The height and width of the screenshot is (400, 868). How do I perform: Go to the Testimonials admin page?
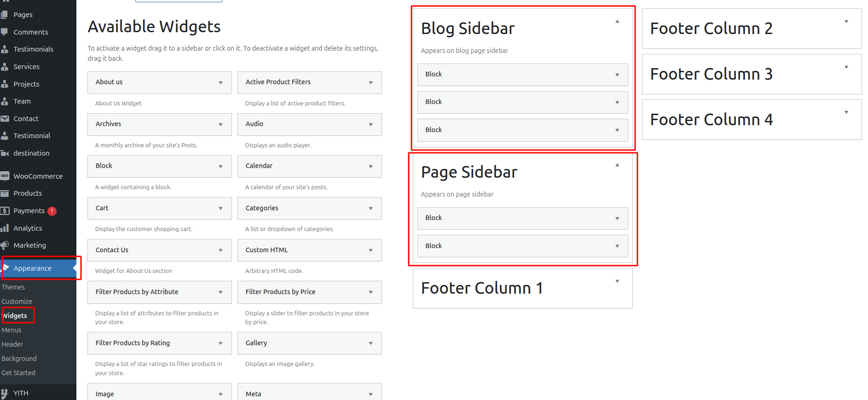33,49
